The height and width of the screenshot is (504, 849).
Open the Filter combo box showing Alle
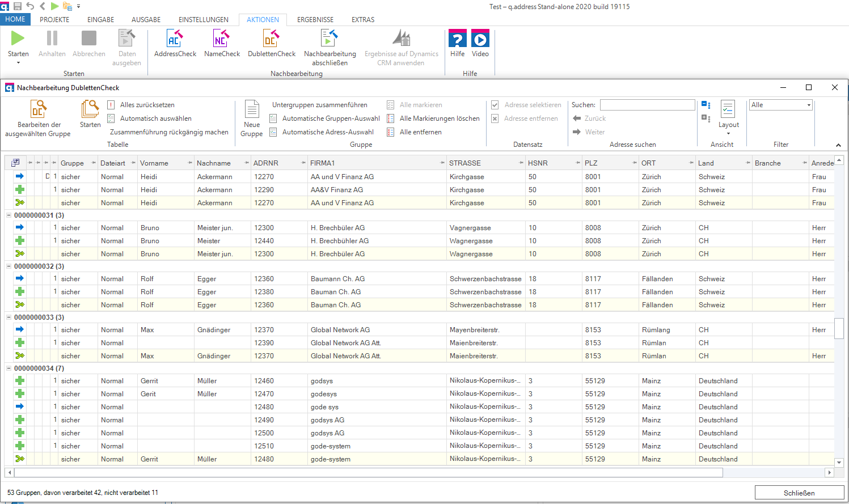click(781, 105)
